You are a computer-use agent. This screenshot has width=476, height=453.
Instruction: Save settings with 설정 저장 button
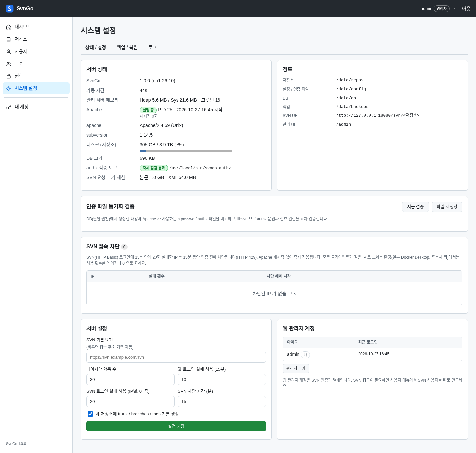point(176,426)
